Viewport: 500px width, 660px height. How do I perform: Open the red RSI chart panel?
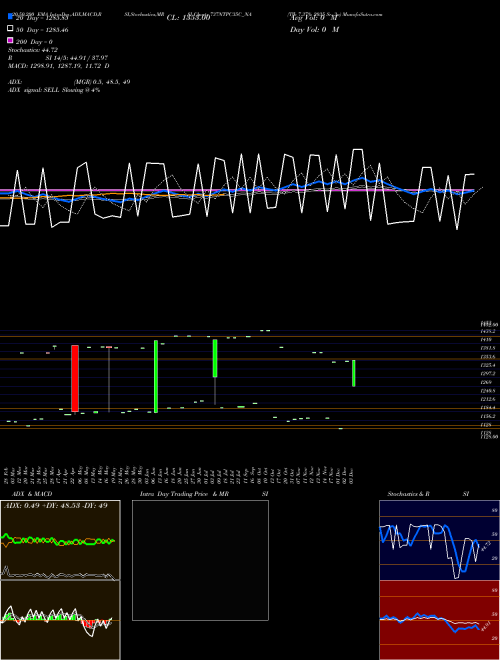[439, 620]
